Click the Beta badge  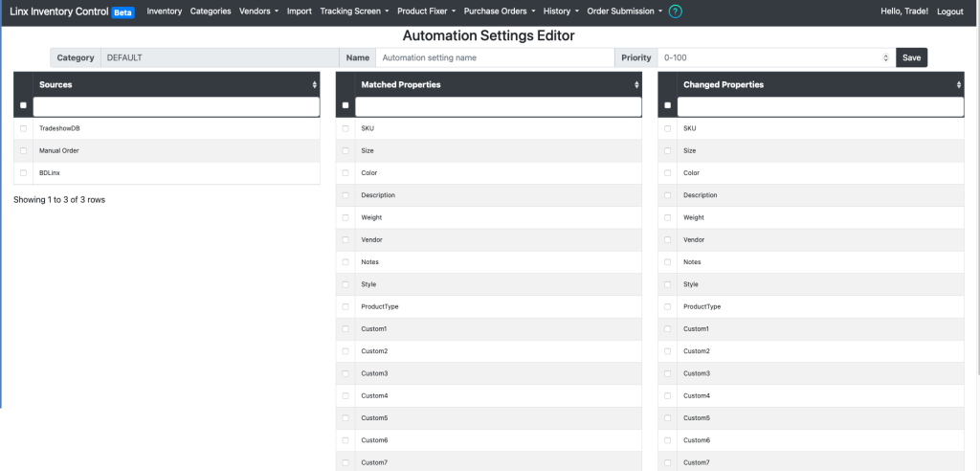pyautogui.click(x=123, y=11)
